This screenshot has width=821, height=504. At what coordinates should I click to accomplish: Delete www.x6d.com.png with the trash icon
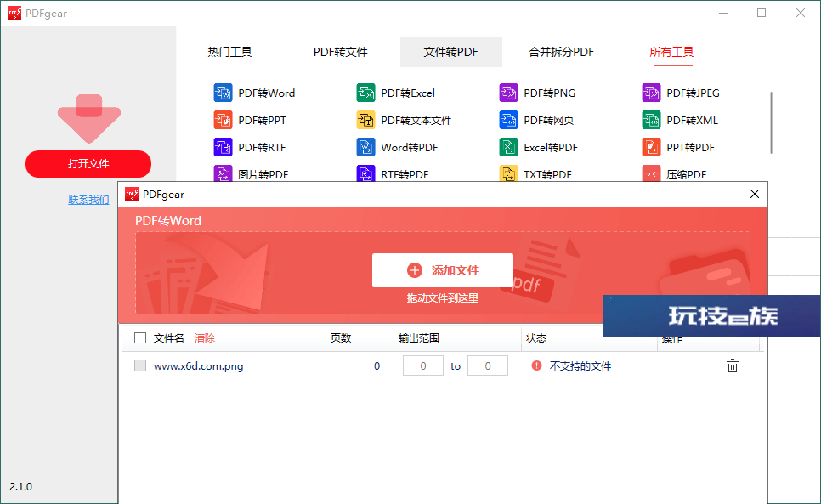tap(733, 365)
